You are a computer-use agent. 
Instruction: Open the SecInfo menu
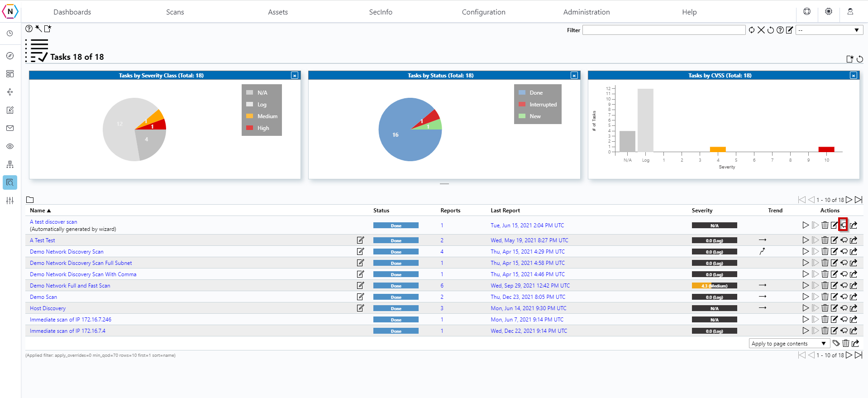(x=381, y=12)
